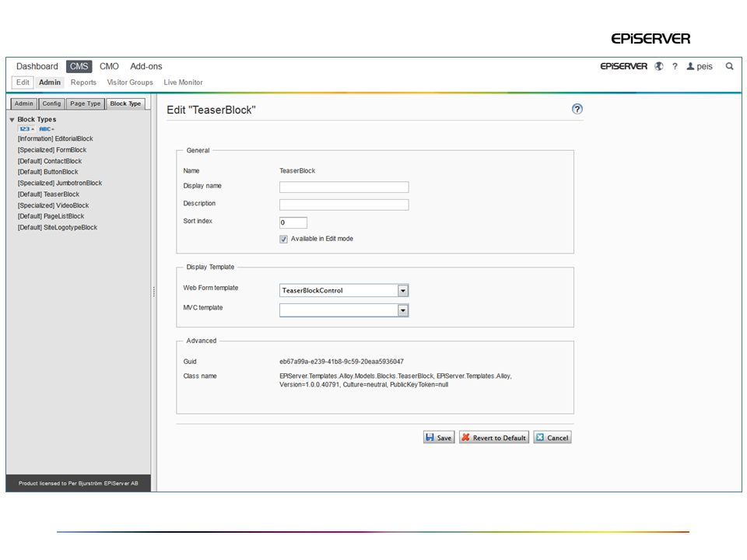The height and width of the screenshot is (560, 747).
Task: Collapse the Block Types tree
Action: pos(12,120)
